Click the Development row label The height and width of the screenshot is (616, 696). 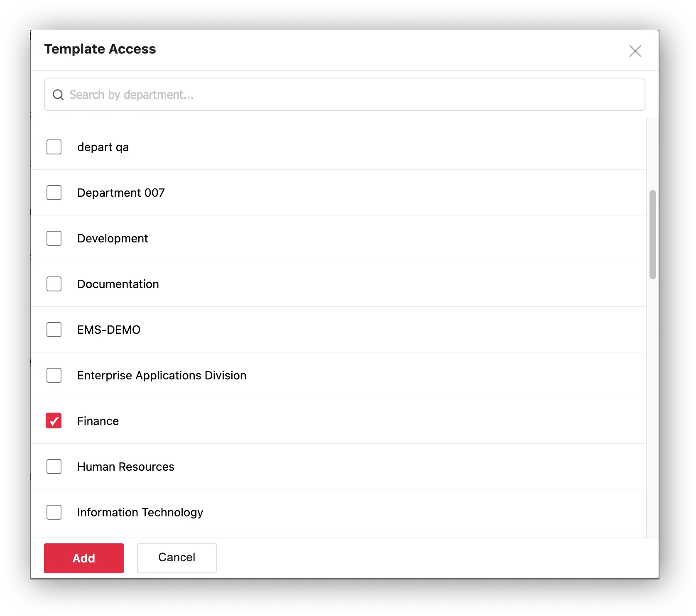coord(113,238)
